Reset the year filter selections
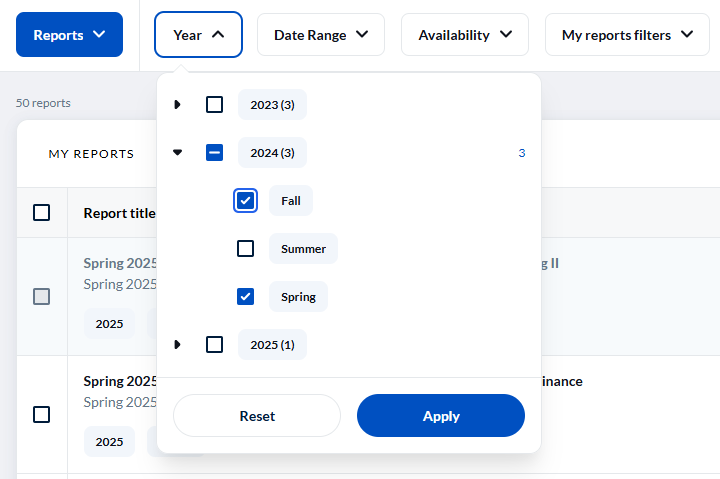This screenshot has width=720, height=479. coord(257,416)
